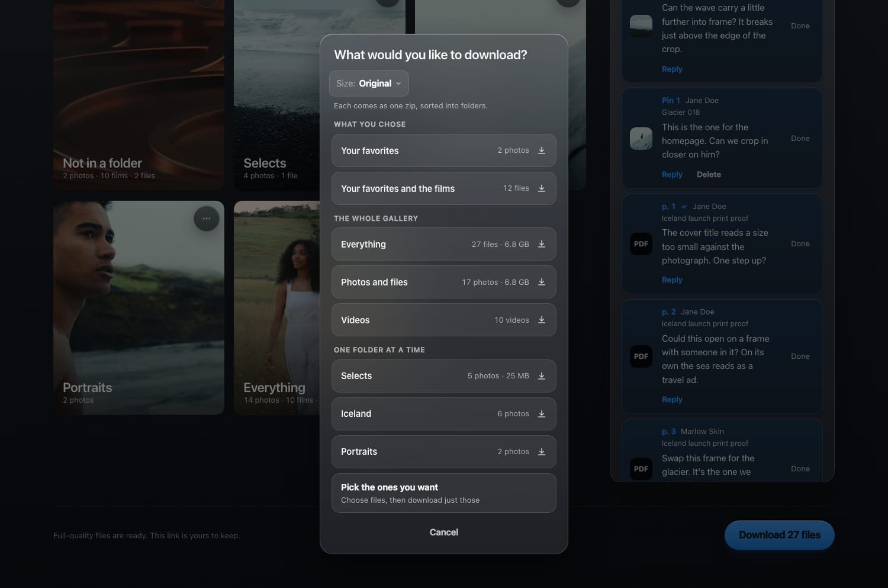Mark Marlow Skin's p. 3 comment Done
This screenshot has width=888, height=588.
[x=800, y=469]
